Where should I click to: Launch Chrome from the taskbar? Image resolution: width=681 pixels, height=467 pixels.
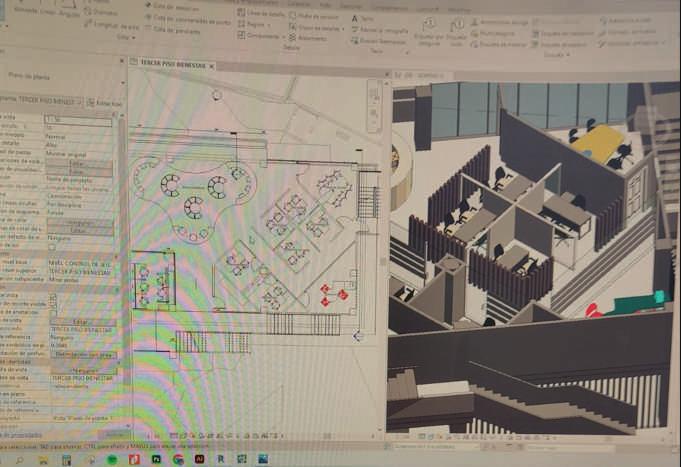click(x=178, y=459)
